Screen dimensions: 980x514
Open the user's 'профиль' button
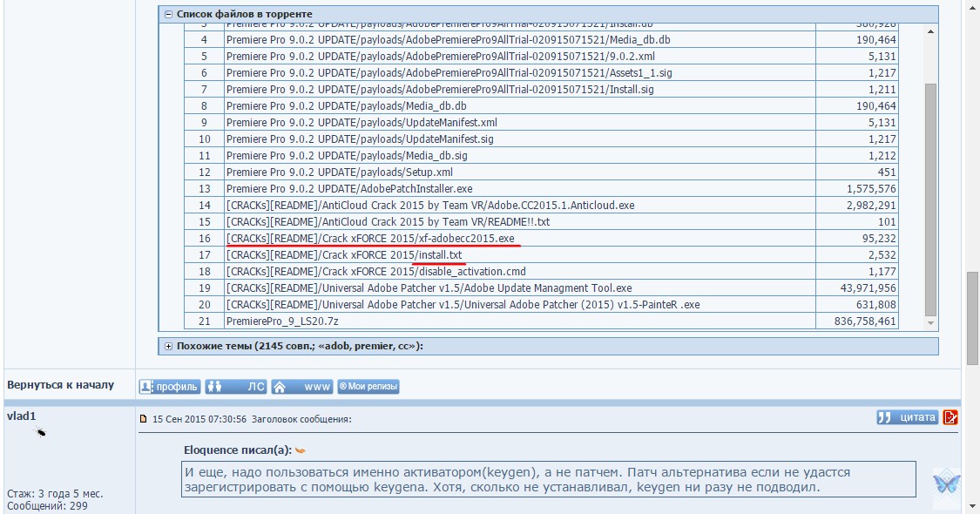(169, 386)
